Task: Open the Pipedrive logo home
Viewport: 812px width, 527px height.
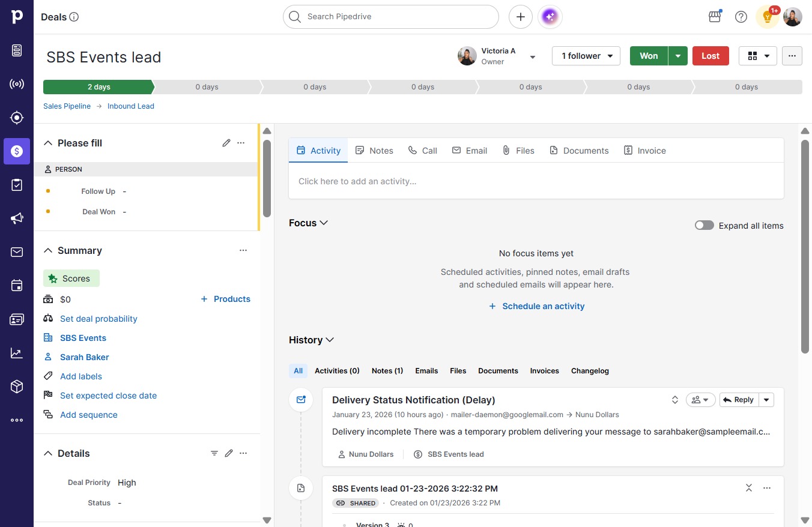Action: [17, 17]
